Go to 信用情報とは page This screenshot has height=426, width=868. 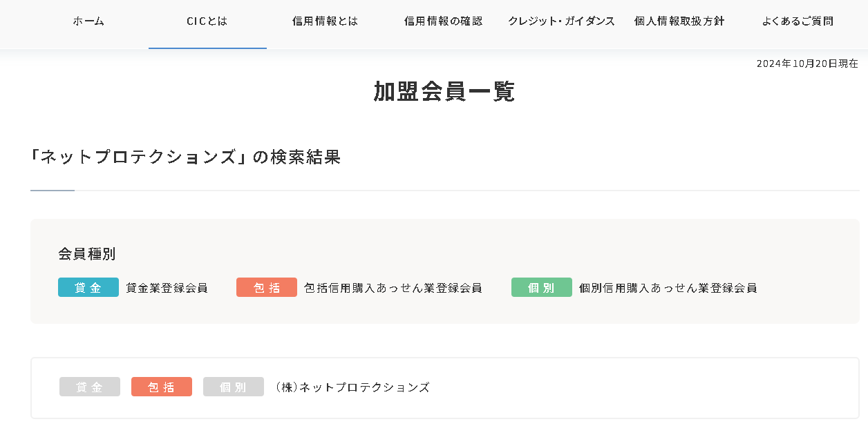(x=325, y=21)
